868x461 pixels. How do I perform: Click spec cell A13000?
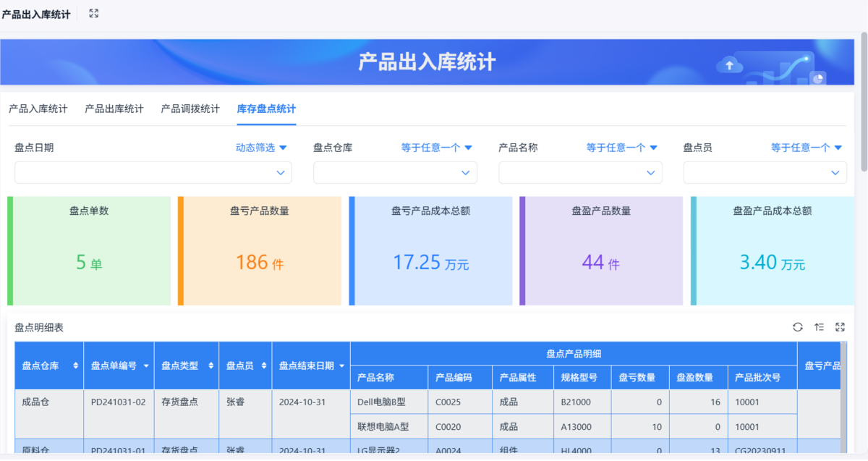(582, 426)
